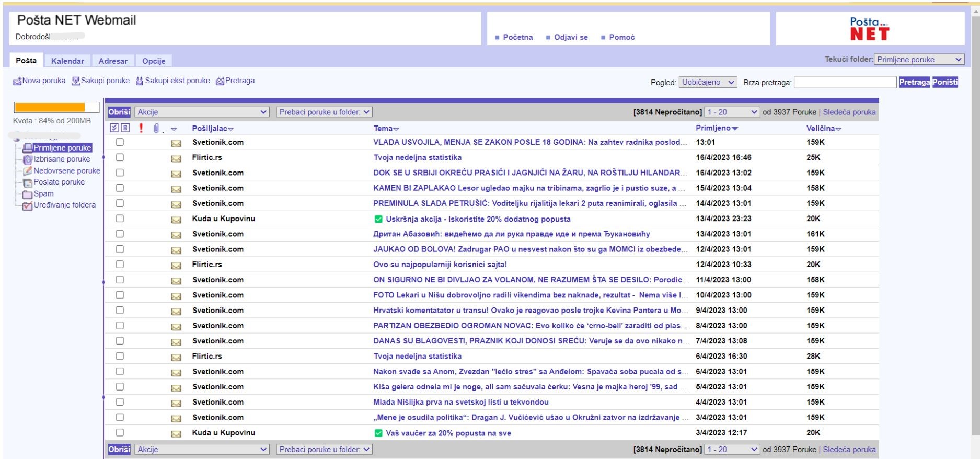Click envelope icon of PARTIZAN OBEZBEDIO message

pyautogui.click(x=176, y=327)
